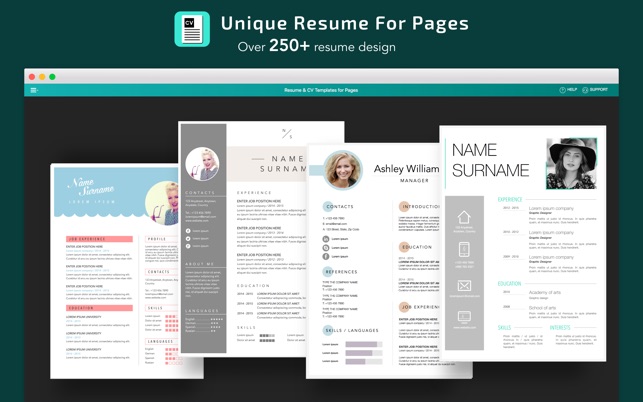Click the Facebook icon in Ashley resume
The width and height of the screenshot is (643, 402).
click(x=326, y=256)
